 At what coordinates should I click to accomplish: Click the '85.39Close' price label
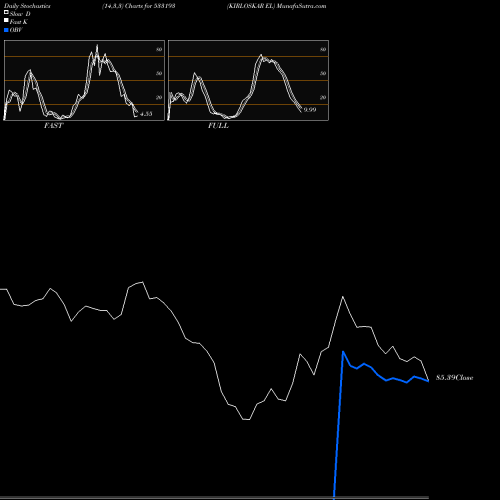coord(455,378)
